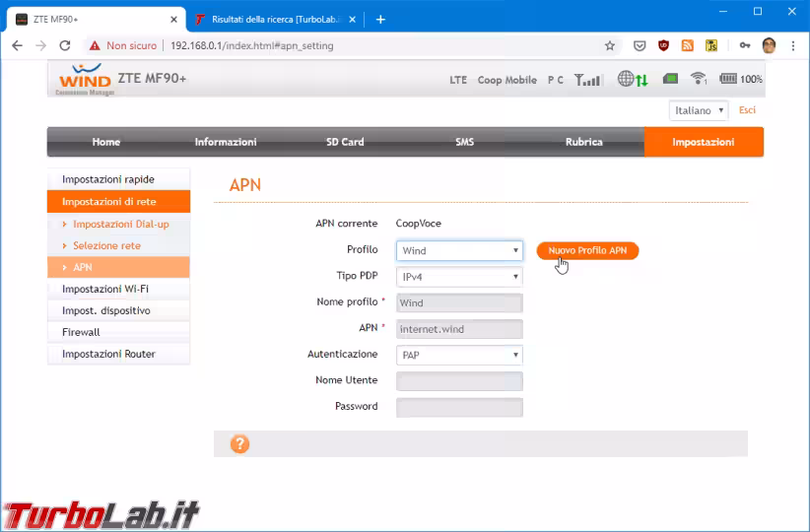The width and height of the screenshot is (810, 532).
Task: Open the Rubrica menu
Action: [583, 142]
